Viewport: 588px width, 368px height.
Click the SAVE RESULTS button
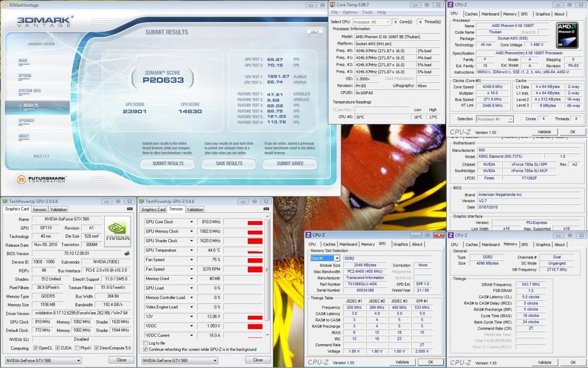(x=229, y=163)
